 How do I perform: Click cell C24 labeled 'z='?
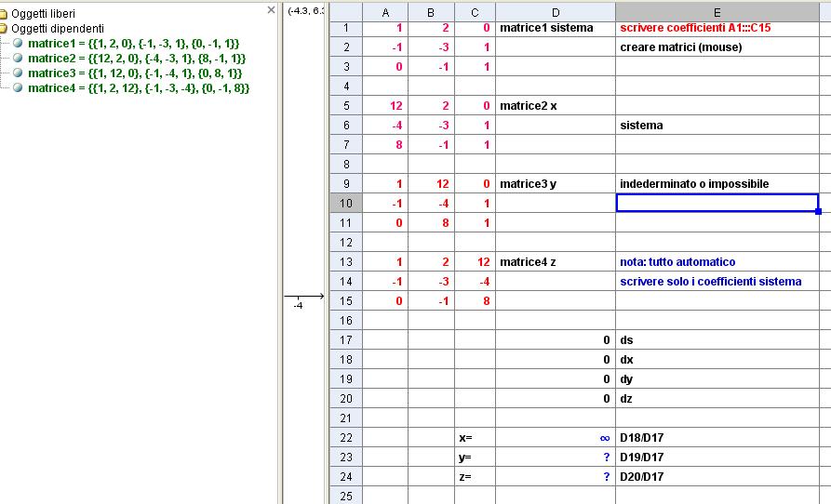coord(475,477)
